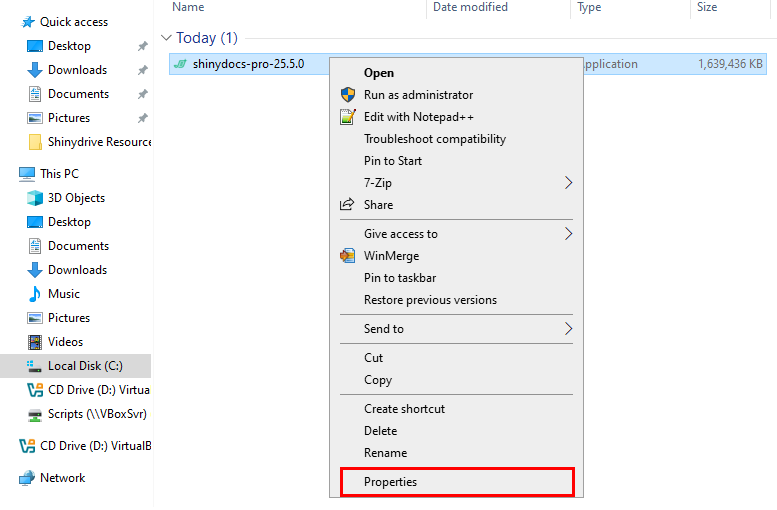Select the Network icon in navigation pane
The image size is (777, 510).
27,478
